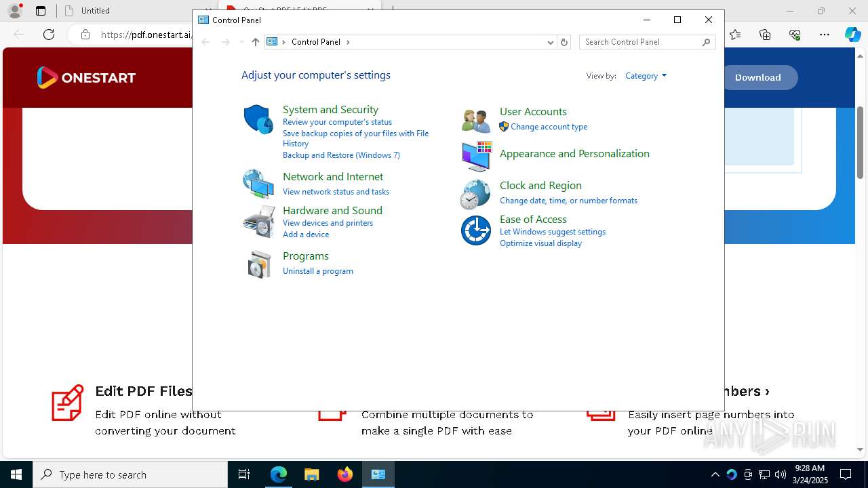Viewport: 868px width, 488px height.
Task: Open Windows Start menu
Action: click(16, 474)
